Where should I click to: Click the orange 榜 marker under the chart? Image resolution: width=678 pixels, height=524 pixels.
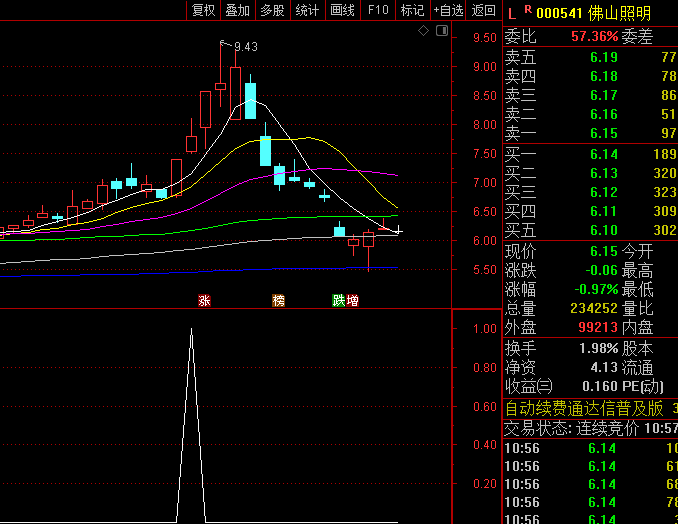[x=279, y=300]
